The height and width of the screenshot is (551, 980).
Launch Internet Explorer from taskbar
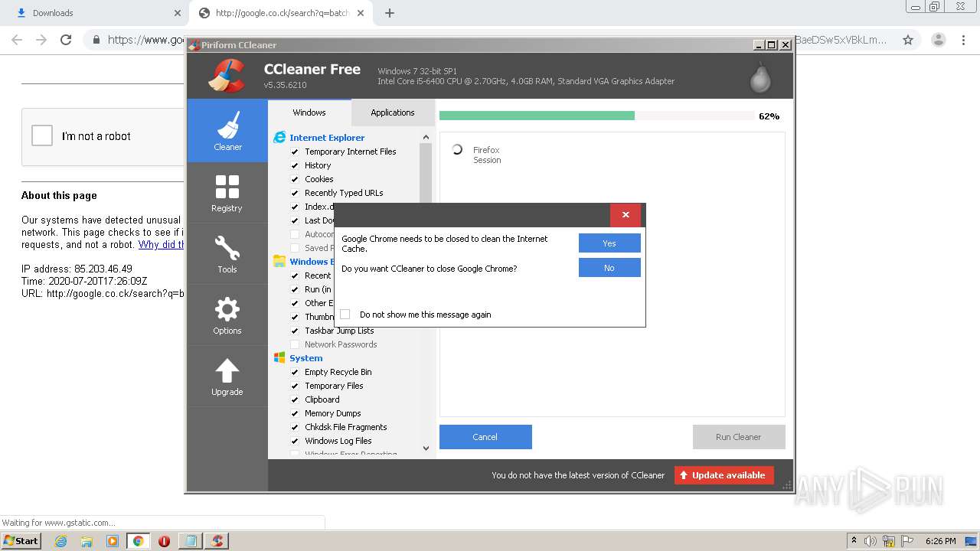point(61,541)
